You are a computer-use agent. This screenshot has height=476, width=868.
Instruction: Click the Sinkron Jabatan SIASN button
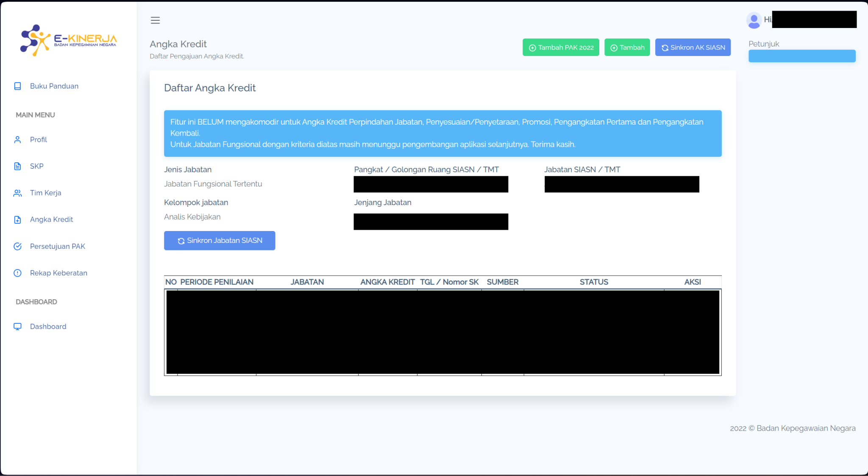click(220, 240)
